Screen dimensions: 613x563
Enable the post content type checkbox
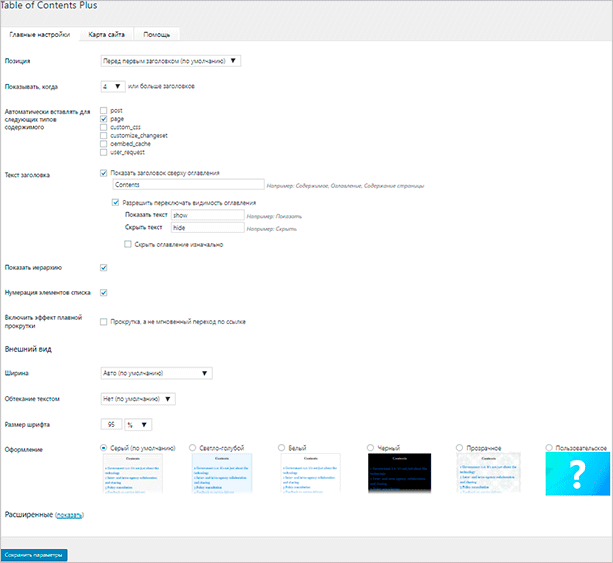pyautogui.click(x=104, y=110)
